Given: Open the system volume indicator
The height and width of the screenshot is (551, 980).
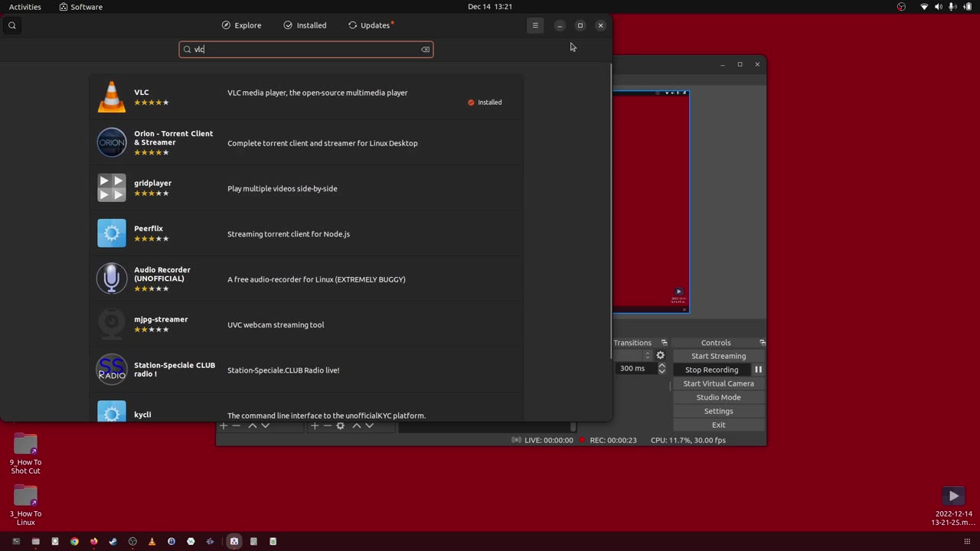Looking at the screenshot, I should (939, 7).
